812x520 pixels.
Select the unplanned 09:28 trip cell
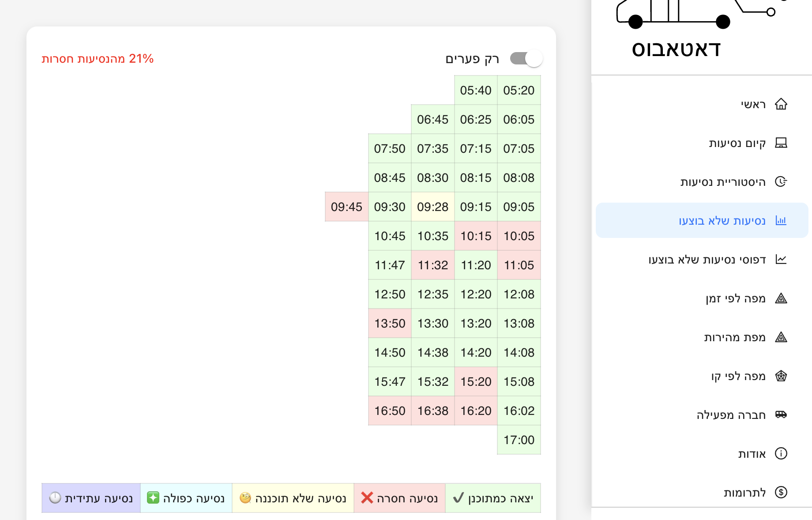click(432, 207)
